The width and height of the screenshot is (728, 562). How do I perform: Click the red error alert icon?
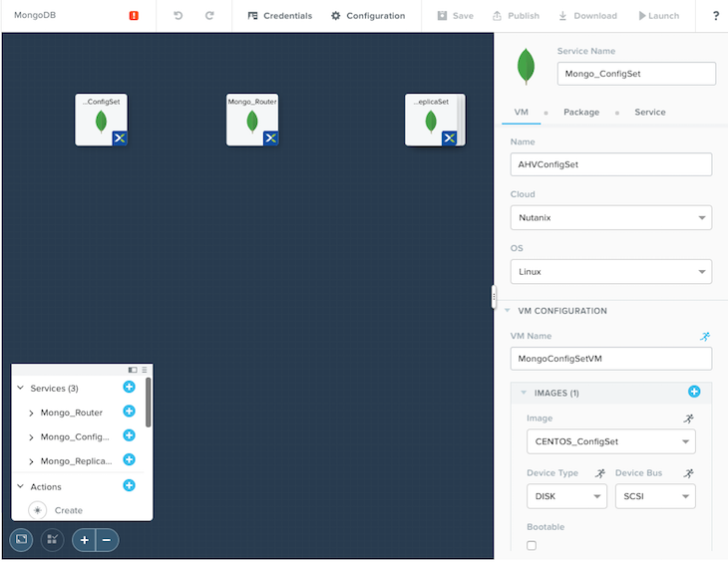coord(134,16)
